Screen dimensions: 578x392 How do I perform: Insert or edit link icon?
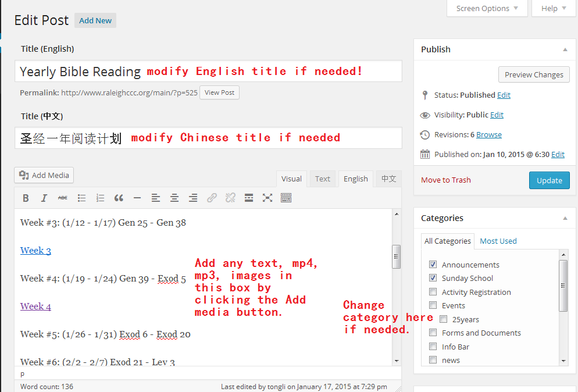(212, 198)
